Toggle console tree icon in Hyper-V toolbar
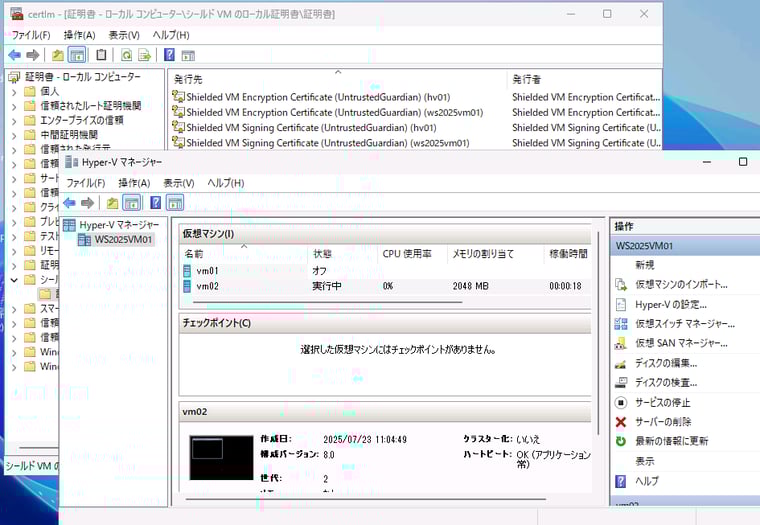The width and height of the screenshot is (760, 525). pyautogui.click(x=132, y=203)
